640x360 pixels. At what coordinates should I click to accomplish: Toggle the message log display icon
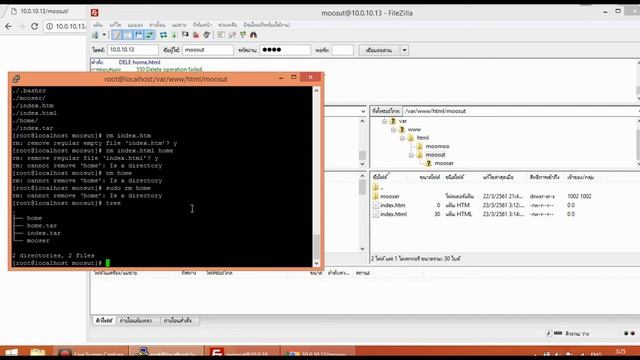pos(117,35)
